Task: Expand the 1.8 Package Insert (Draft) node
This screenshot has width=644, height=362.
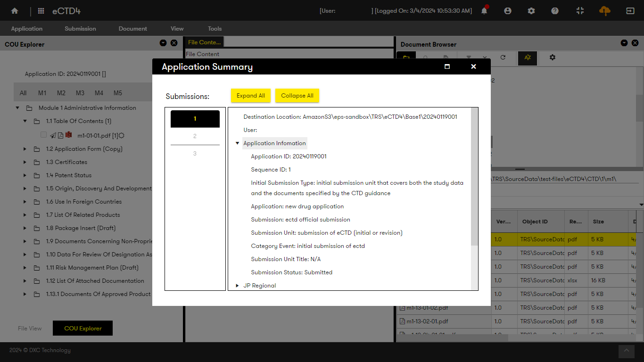Action: click(x=25, y=228)
